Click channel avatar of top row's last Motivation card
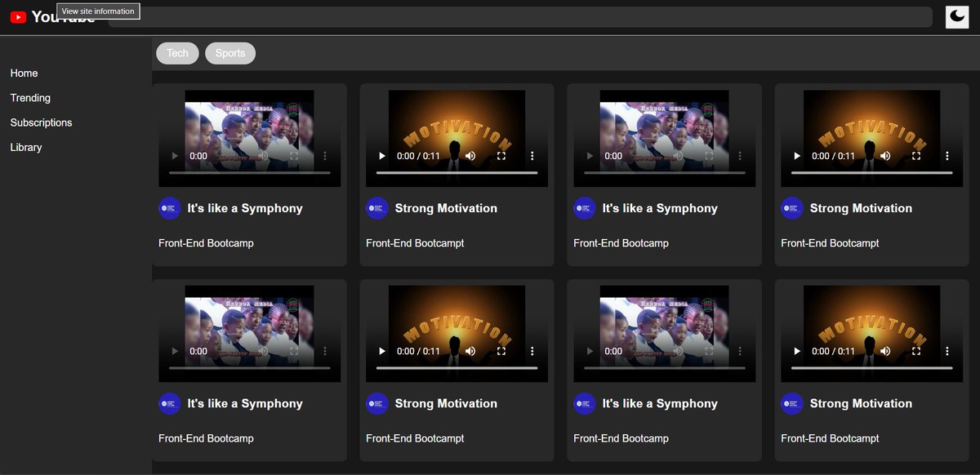This screenshot has height=475, width=980. coord(791,208)
